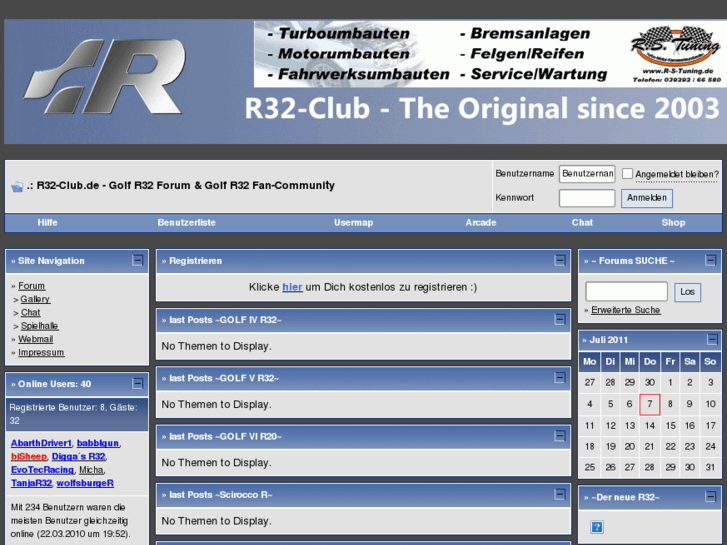Open the Juli 2011 calendar title link
This screenshot has height=545, width=727.
(x=609, y=340)
